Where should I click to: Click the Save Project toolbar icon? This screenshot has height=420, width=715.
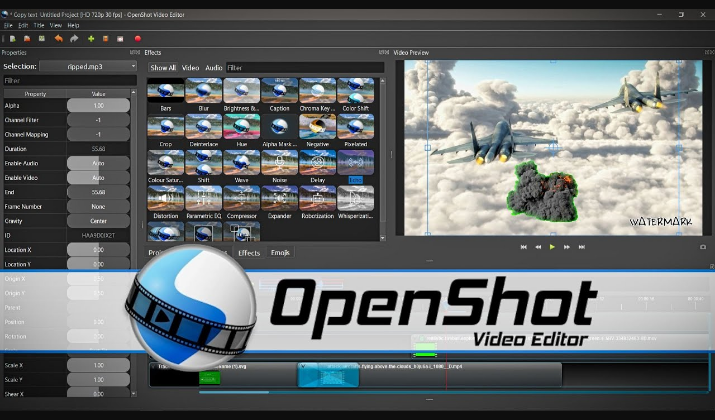point(41,39)
